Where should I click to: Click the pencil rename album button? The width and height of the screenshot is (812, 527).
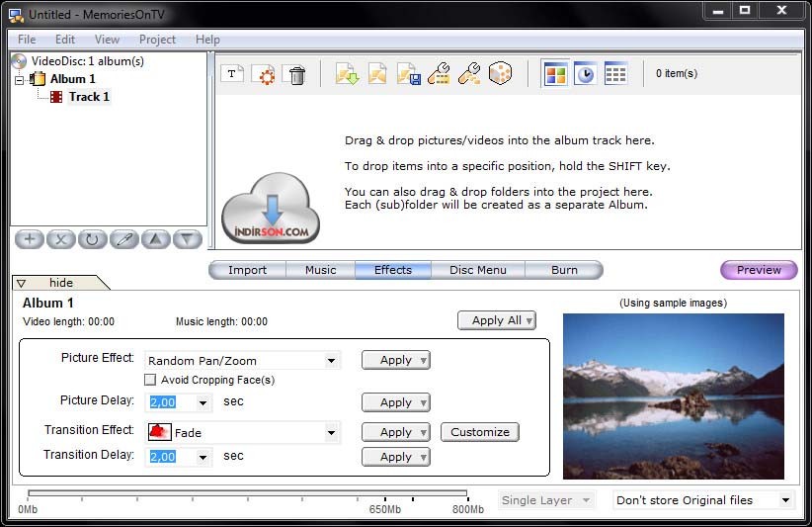(x=123, y=239)
